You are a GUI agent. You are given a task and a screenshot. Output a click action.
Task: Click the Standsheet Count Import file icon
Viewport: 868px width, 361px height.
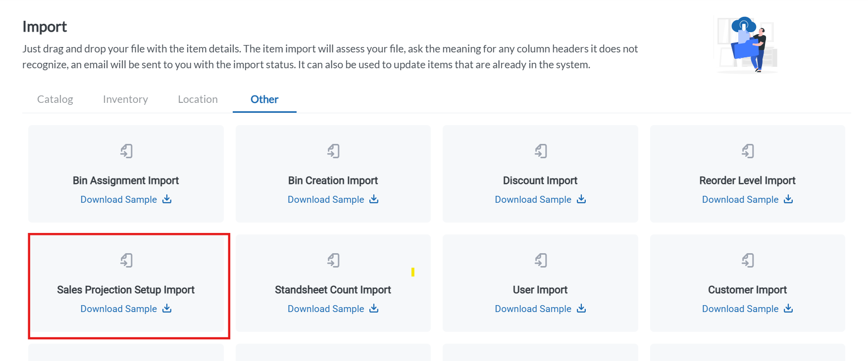pyautogui.click(x=333, y=260)
